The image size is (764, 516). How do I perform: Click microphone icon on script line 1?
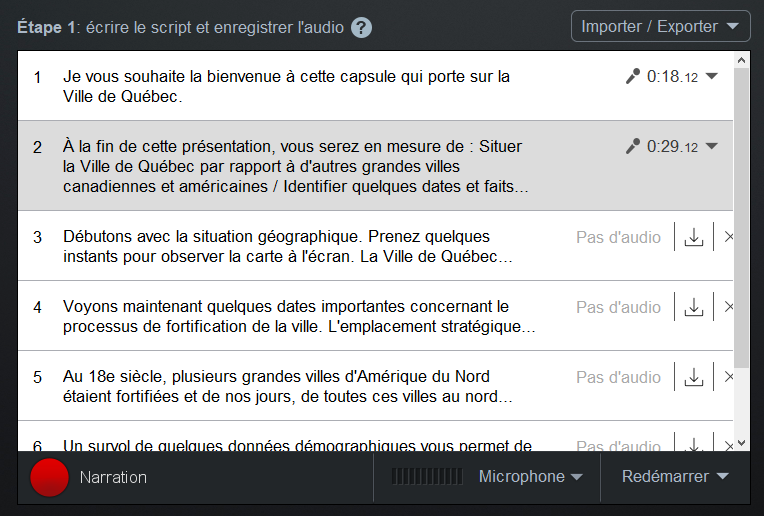pos(632,76)
